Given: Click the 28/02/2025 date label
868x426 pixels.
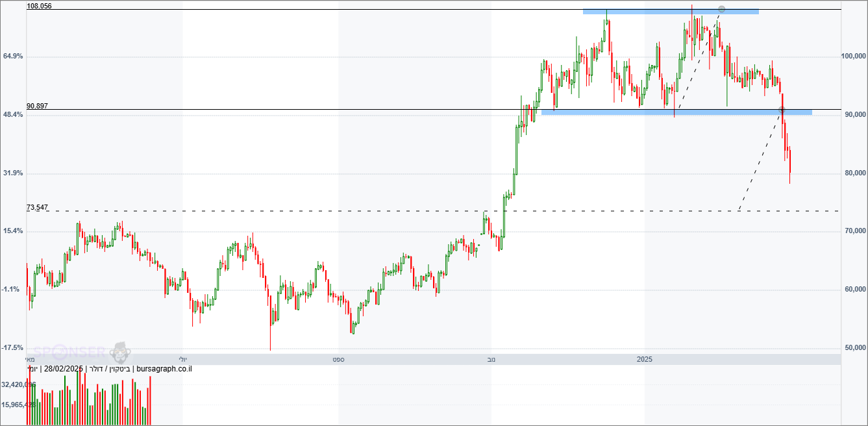Looking at the screenshot, I should pyautogui.click(x=65, y=369).
